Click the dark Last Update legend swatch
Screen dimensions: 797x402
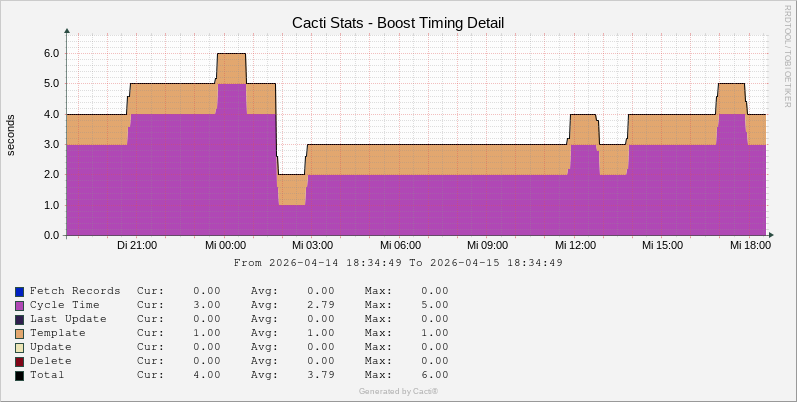pos(19,319)
